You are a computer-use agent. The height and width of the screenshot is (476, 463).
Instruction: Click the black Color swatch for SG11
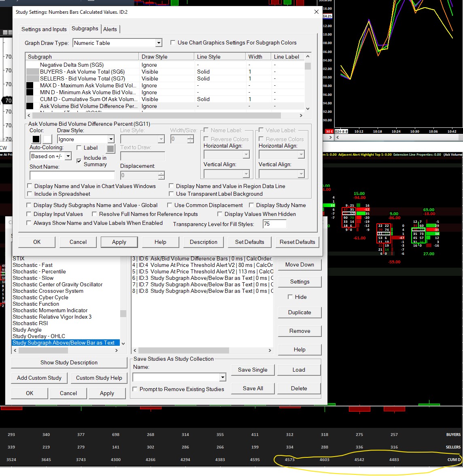click(x=36, y=139)
